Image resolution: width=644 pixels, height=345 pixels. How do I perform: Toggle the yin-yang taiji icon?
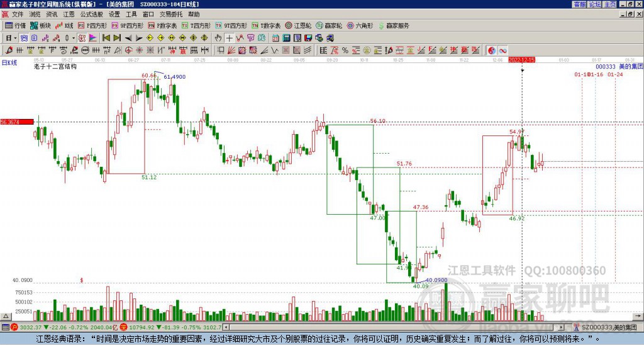point(492,50)
